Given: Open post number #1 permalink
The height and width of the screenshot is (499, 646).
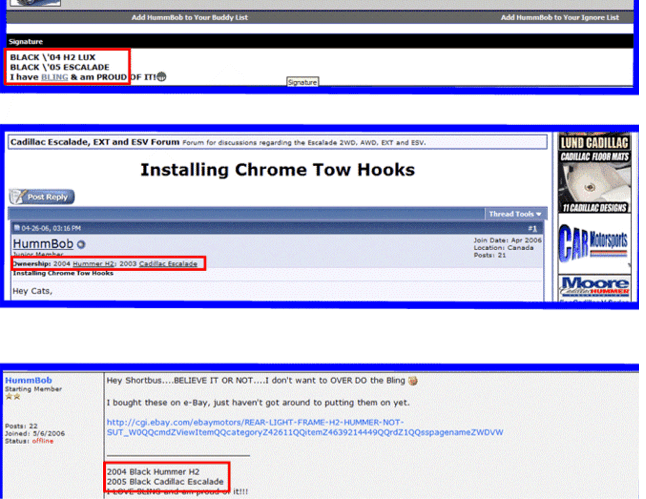Looking at the screenshot, I should click(532, 228).
